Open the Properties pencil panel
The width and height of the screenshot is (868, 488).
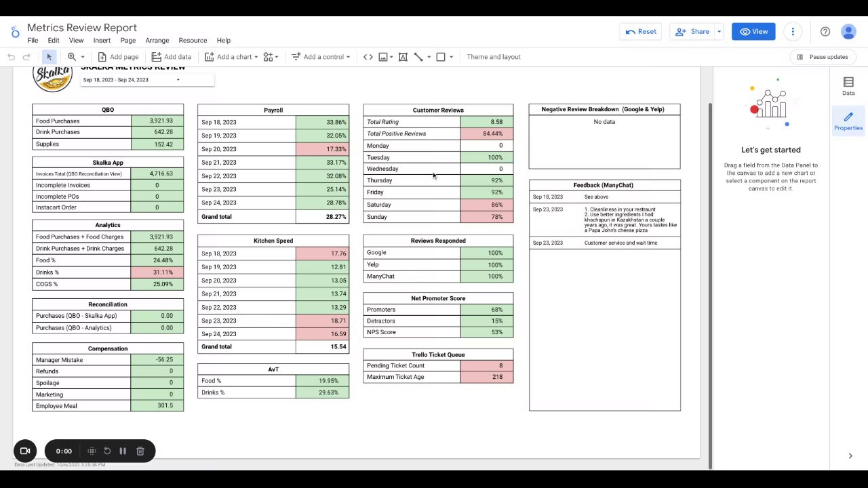point(848,121)
